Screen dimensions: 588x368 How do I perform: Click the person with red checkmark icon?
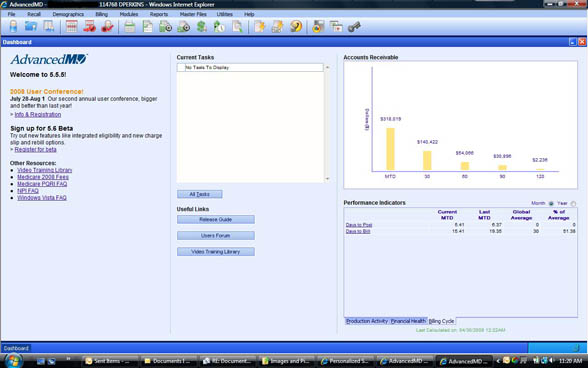[x=107, y=27]
